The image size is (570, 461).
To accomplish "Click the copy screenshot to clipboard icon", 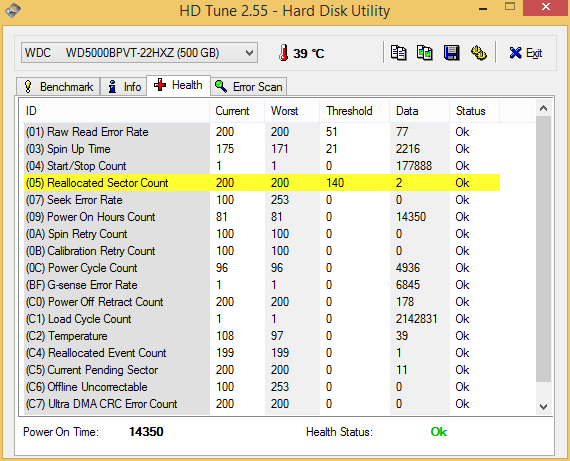I will 425,53.
